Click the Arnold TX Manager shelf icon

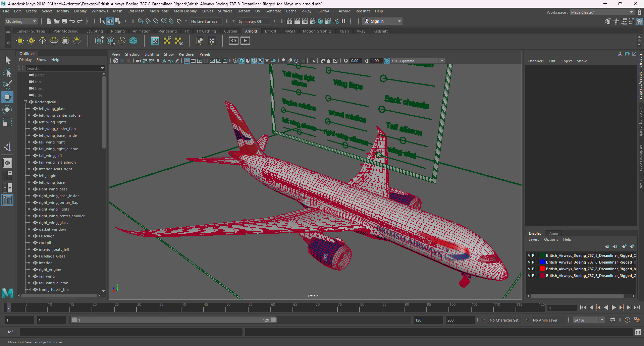pyautogui.click(x=155, y=41)
